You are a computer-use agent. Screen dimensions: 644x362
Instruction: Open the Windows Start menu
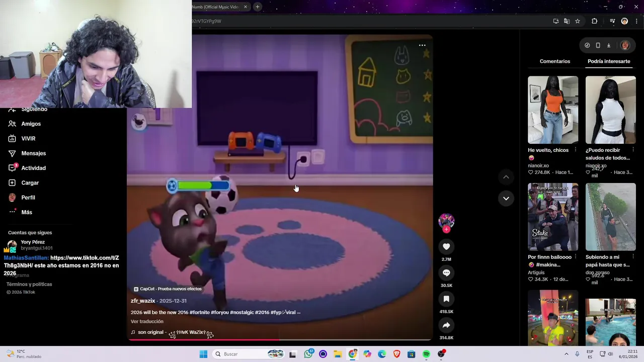[203, 354]
